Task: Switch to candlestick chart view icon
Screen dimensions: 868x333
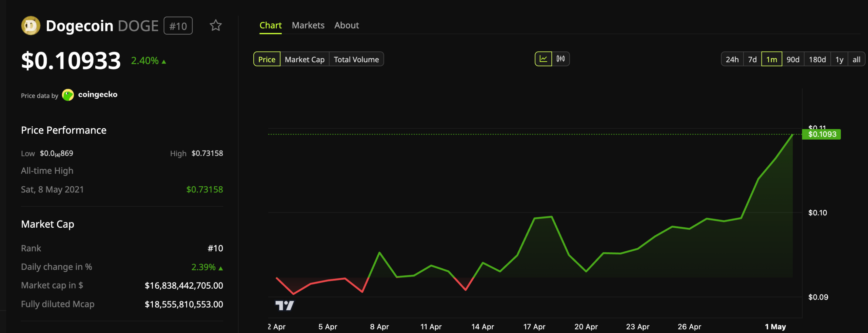Action: (560, 59)
